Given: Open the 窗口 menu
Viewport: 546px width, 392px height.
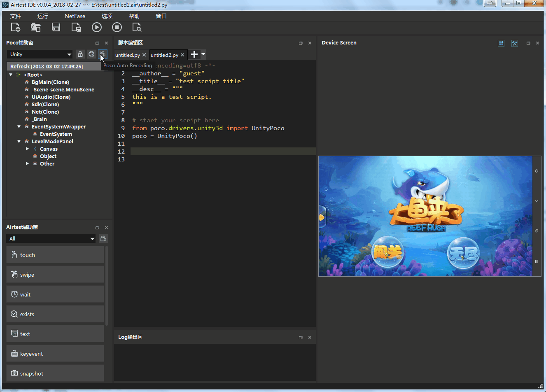Looking at the screenshot, I should [161, 16].
